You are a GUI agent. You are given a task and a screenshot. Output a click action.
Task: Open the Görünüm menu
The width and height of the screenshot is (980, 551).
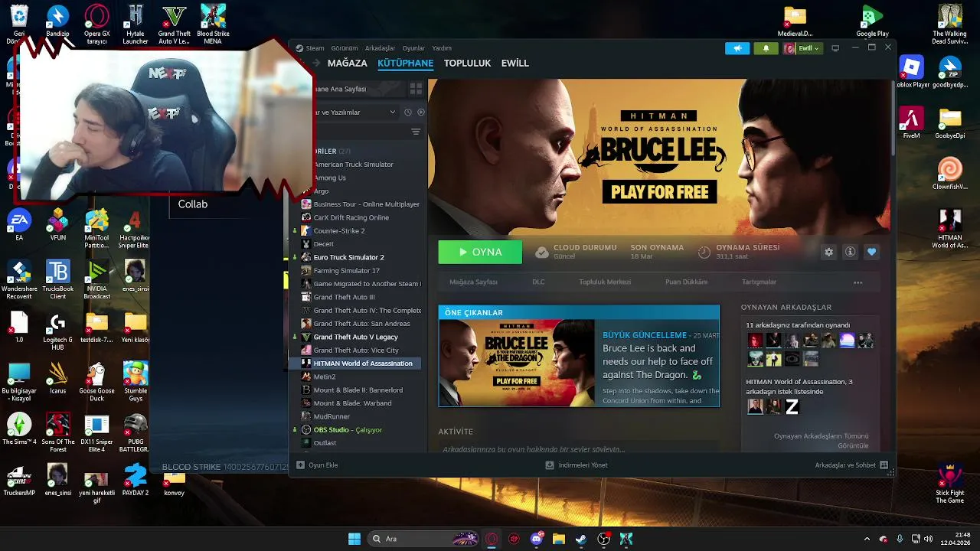(x=345, y=48)
